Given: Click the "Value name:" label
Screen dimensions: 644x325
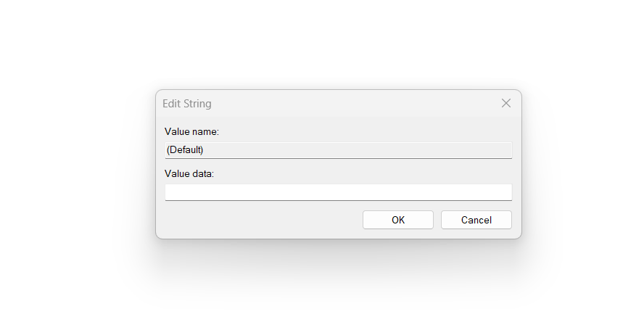Looking at the screenshot, I should pos(191,131).
